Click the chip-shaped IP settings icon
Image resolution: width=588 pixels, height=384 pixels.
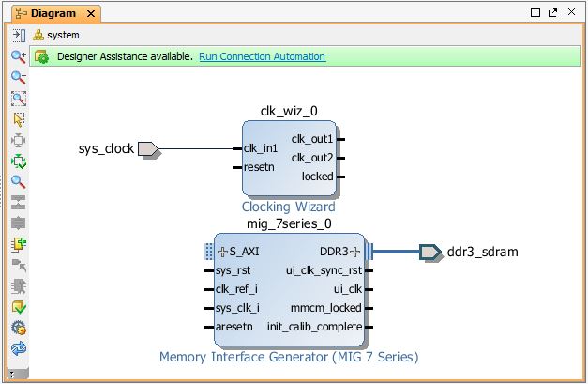(x=19, y=286)
